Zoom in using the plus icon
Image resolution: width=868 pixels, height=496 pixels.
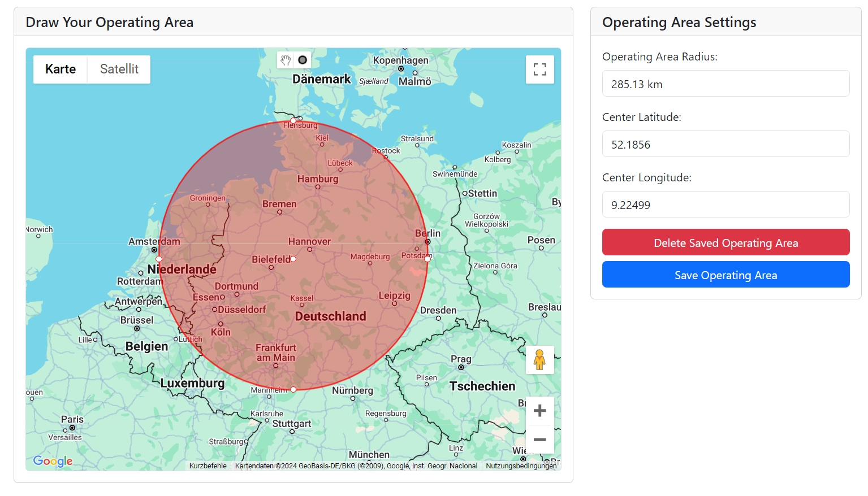click(539, 410)
